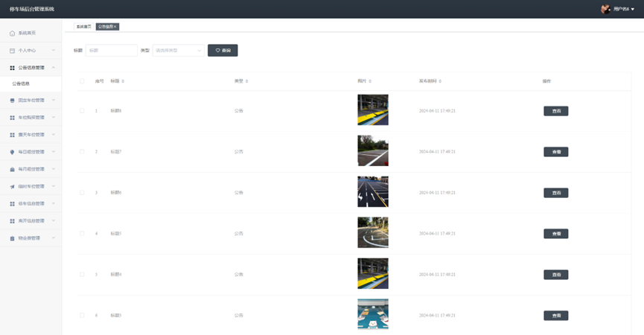Close the 公告信息 tab with its x
The height and width of the screenshot is (335, 644).
coord(115,27)
